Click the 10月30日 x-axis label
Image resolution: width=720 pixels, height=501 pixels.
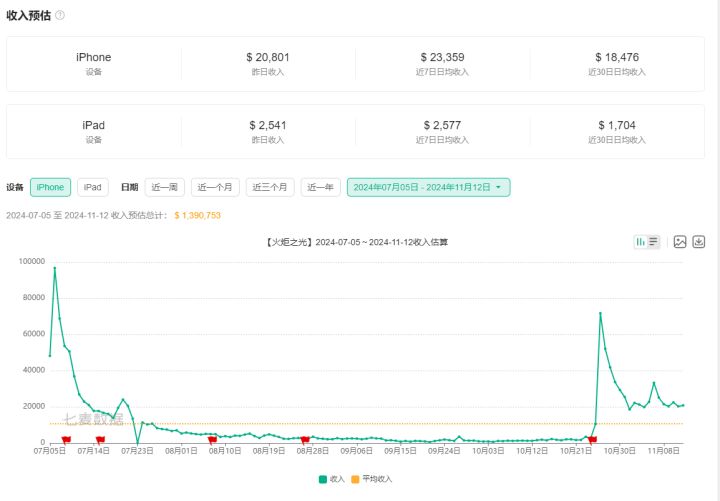[x=619, y=451]
